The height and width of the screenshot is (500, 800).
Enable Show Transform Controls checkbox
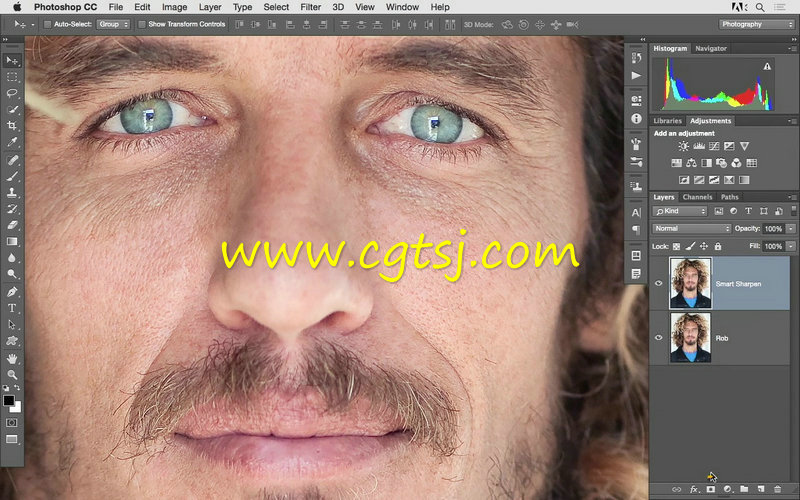click(142, 24)
